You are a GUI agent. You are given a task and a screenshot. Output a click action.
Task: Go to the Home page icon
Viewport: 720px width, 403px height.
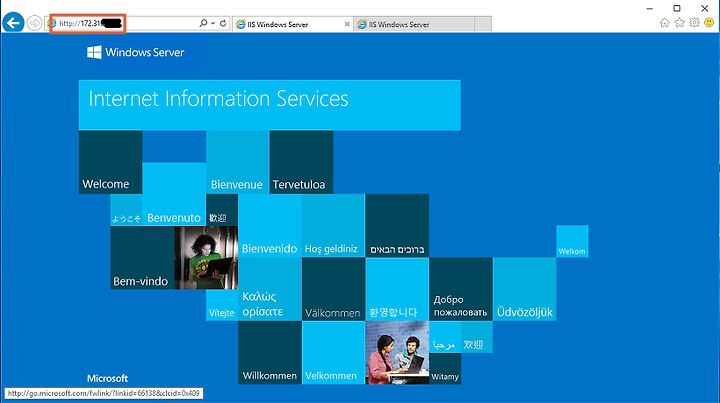664,23
